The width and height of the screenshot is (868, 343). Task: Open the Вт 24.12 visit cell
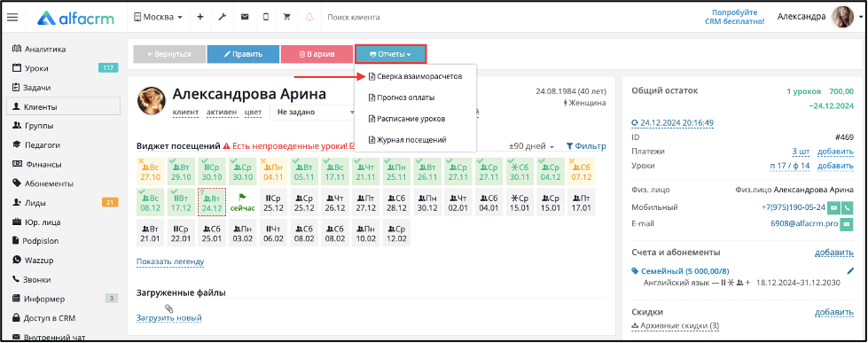[x=212, y=202]
